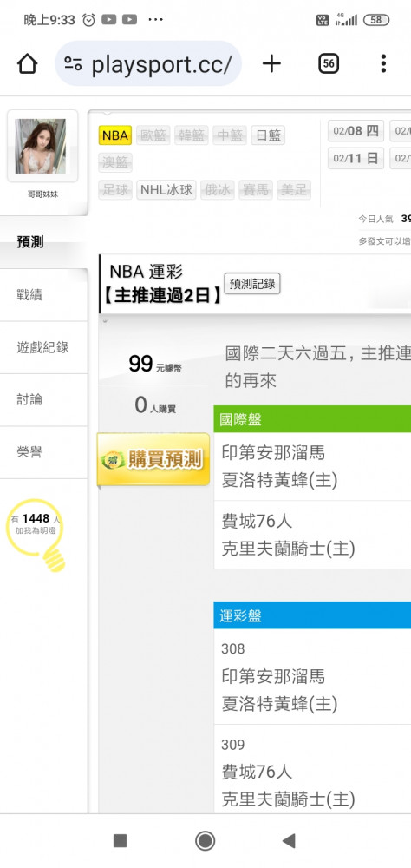Select the NBA league filter
Viewport: 411px width, 868px height.
(x=115, y=135)
